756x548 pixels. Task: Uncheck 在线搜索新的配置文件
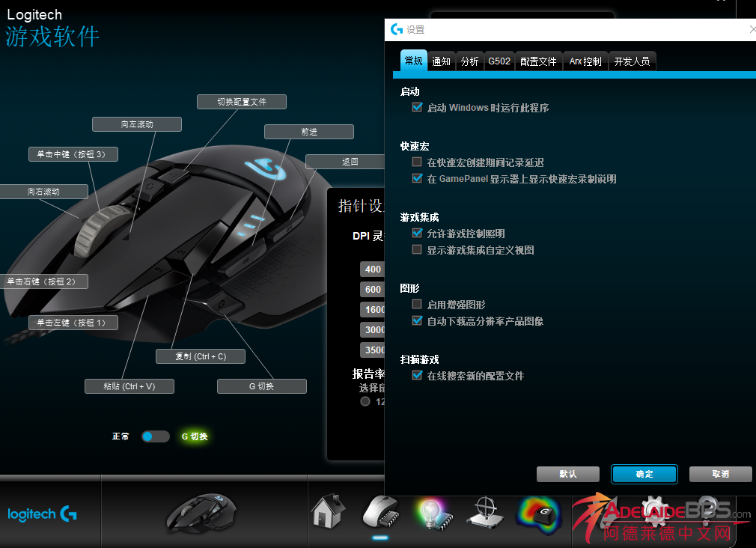(417, 376)
